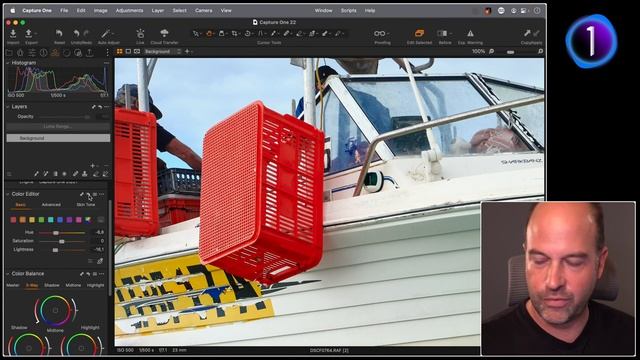Click the Proofing glasses icon

pos(380,33)
